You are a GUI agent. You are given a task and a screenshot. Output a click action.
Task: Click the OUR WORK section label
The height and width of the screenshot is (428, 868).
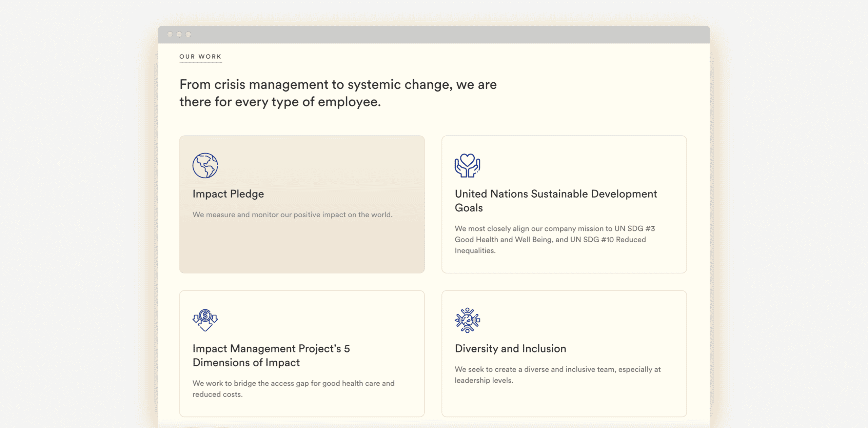[x=200, y=57]
